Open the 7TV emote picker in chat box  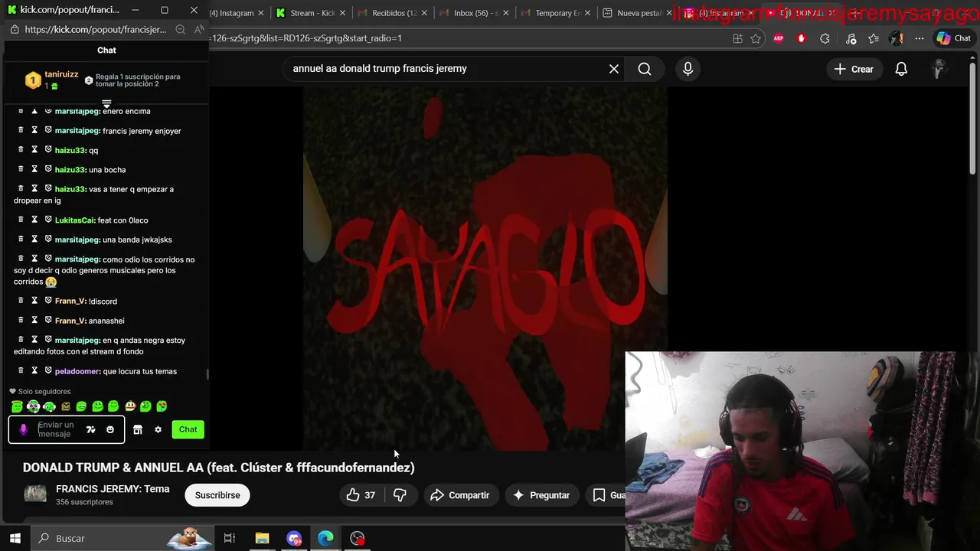pyautogui.click(x=90, y=429)
